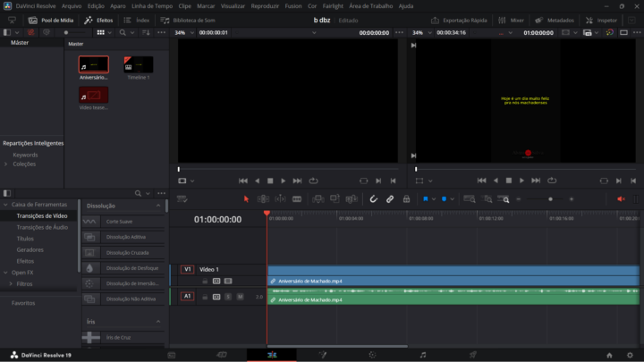Open the Fairlight page music note icon

click(x=423, y=355)
